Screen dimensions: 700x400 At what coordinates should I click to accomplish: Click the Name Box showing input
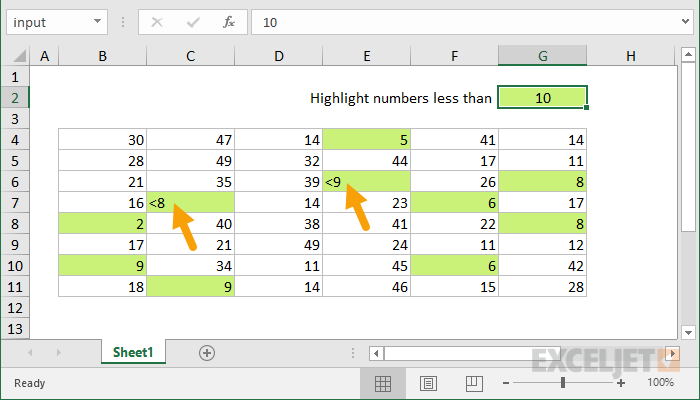(57, 22)
